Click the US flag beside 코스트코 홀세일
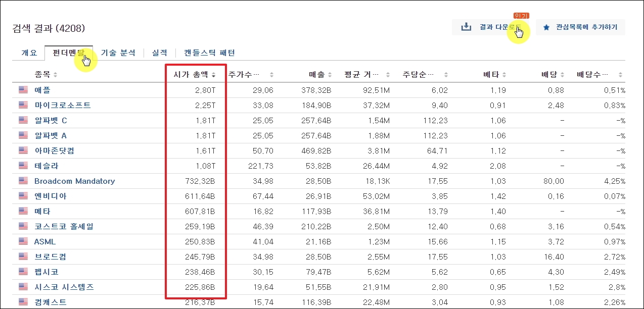The height and width of the screenshot is (309, 644). [23, 226]
